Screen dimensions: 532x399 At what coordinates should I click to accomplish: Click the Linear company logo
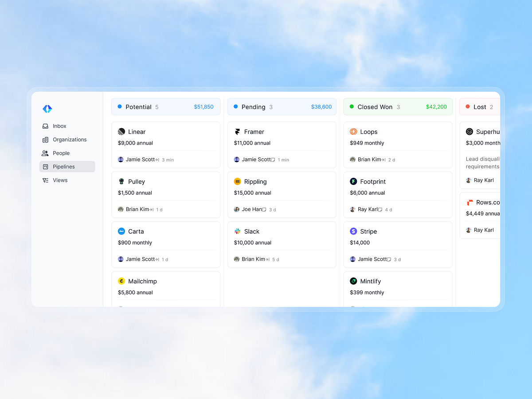tap(121, 132)
